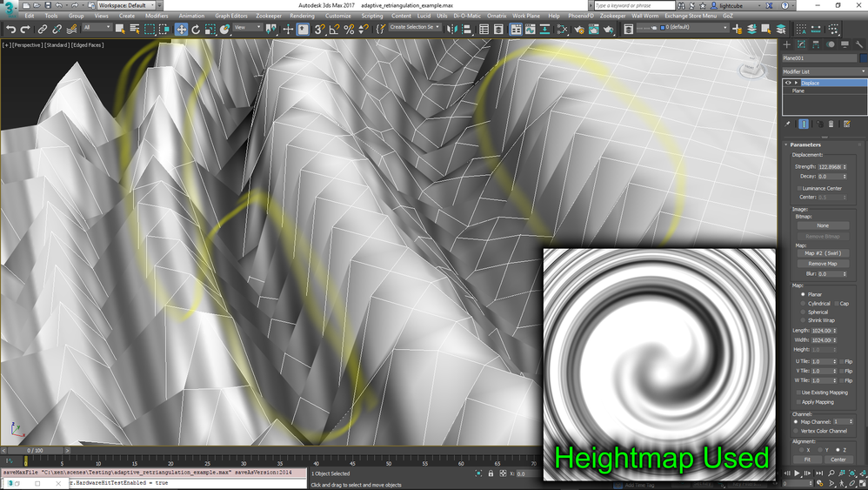Screen dimensions: 868x490
Task: Open the Rendering menu
Action: [302, 16]
